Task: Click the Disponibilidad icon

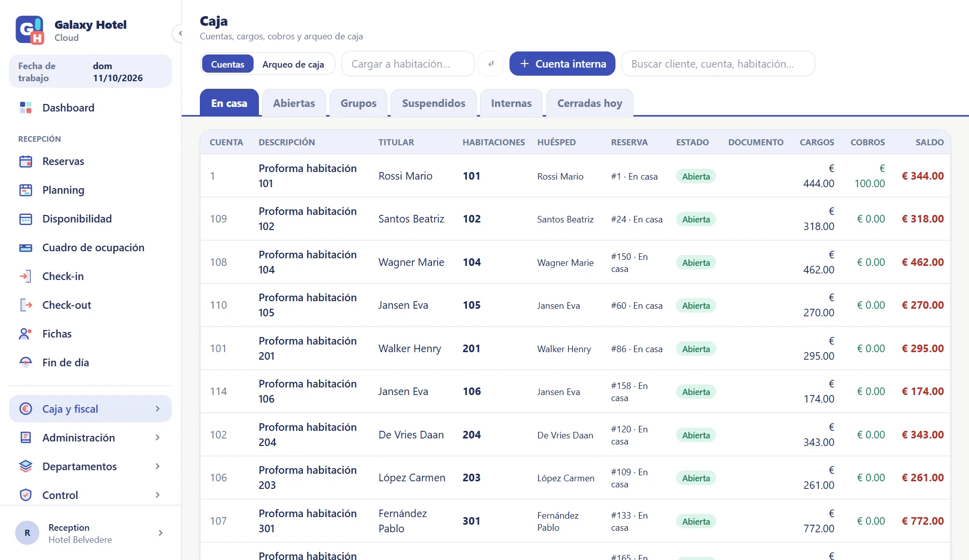Action: coord(26,219)
